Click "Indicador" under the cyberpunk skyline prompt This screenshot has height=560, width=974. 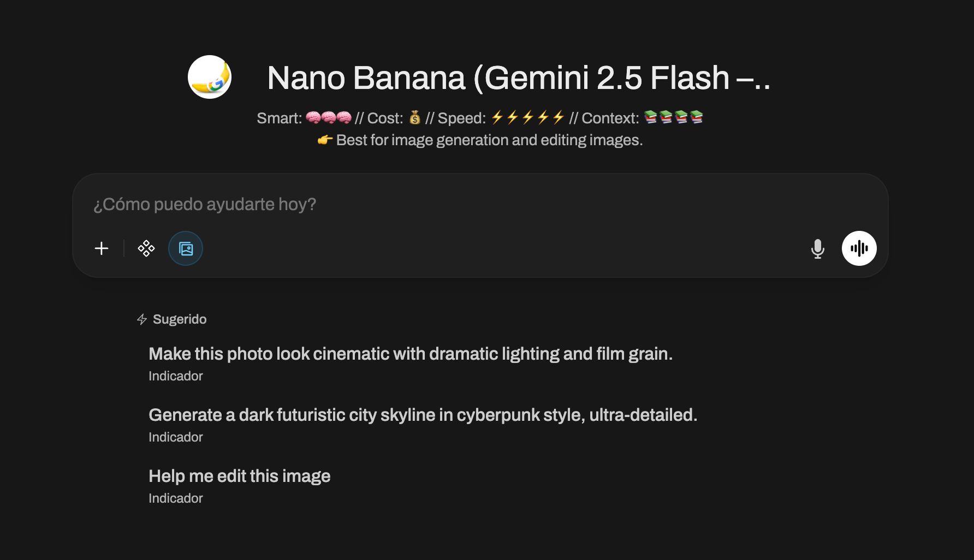(x=175, y=437)
